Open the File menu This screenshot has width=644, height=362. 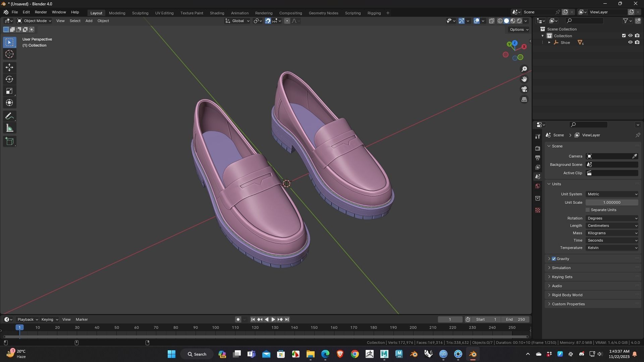tap(15, 12)
